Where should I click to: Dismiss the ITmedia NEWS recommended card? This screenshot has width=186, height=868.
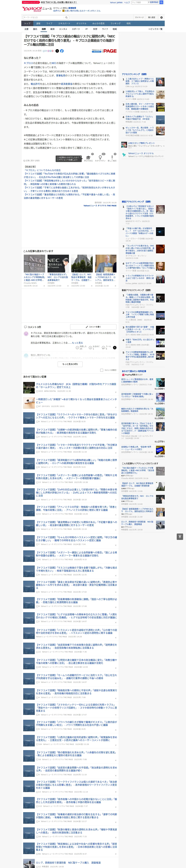[x=44, y=286]
